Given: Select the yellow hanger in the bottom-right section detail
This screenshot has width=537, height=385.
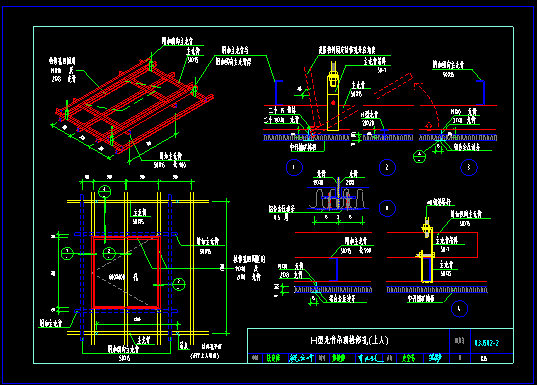Looking at the screenshot, I should (427, 252).
